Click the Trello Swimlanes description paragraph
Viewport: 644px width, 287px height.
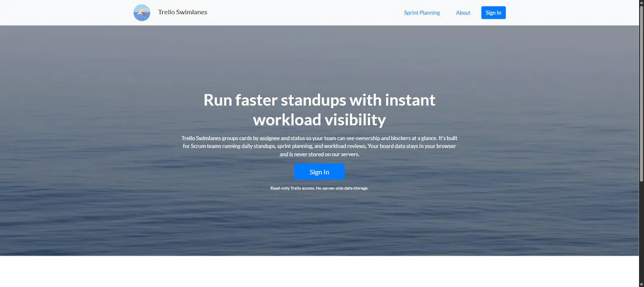[x=319, y=146]
